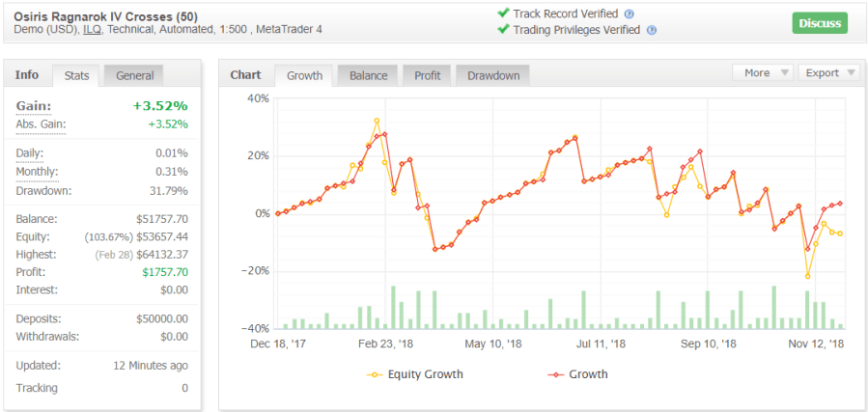The width and height of the screenshot is (868, 412).
Task: Expand the Export dropdown
Action: [x=828, y=72]
